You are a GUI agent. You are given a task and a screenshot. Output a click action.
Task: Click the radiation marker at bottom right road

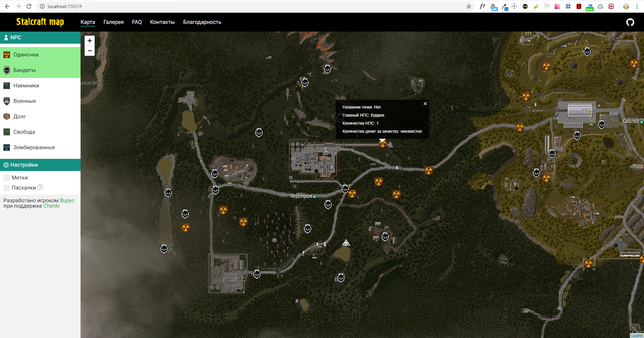click(x=589, y=264)
